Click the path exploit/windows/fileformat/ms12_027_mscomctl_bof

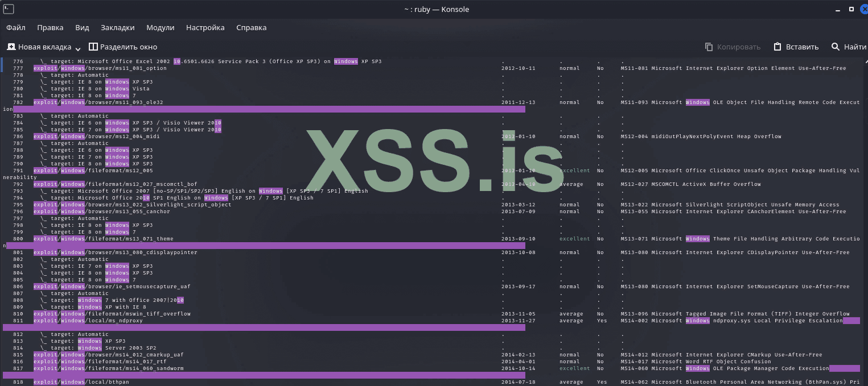116,184
